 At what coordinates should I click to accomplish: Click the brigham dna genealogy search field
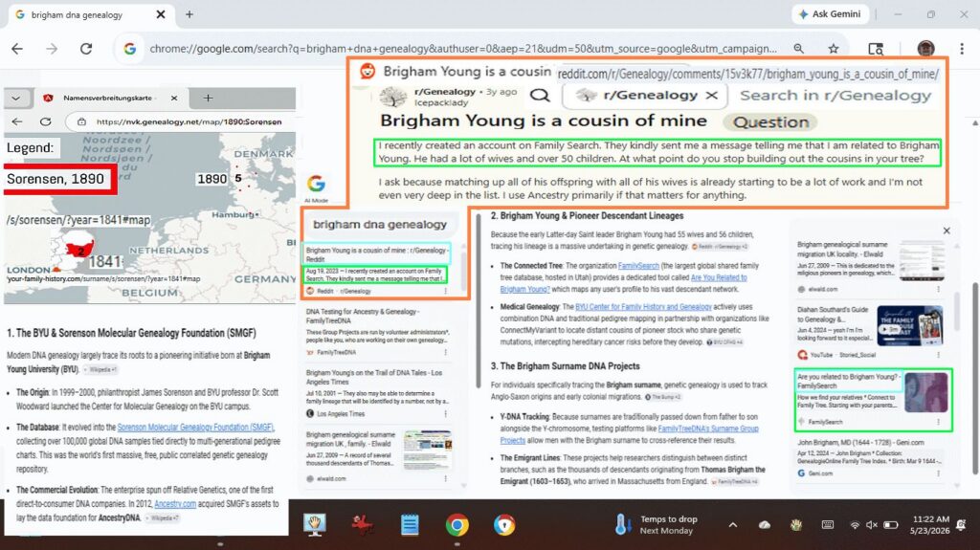(381, 225)
